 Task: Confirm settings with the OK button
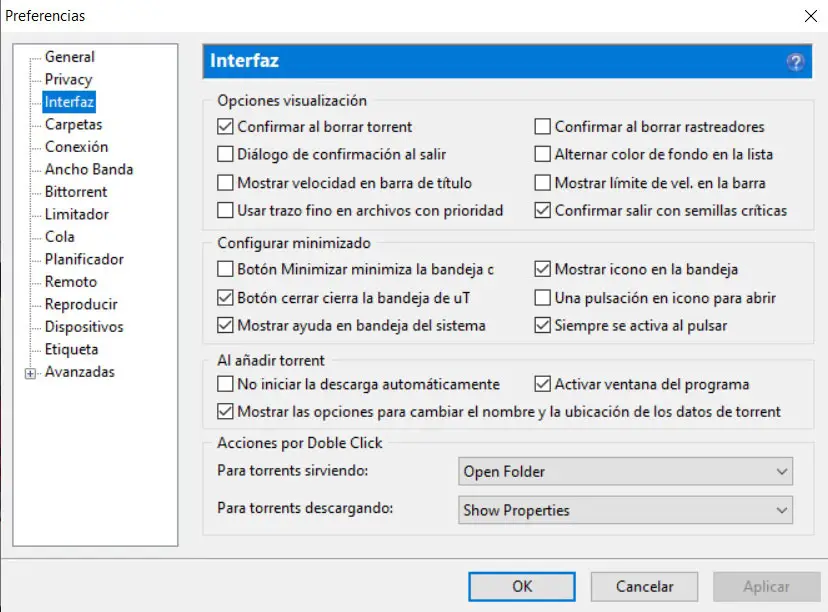(x=522, y=587)
